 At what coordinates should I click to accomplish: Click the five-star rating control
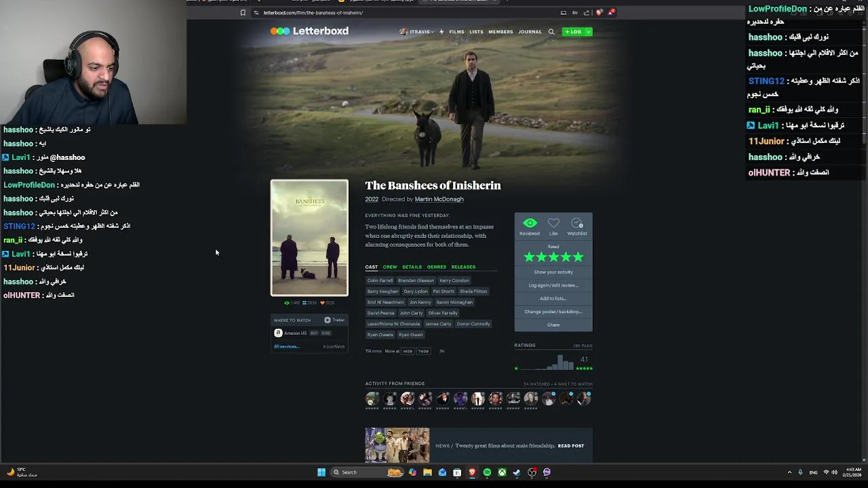(553, 257)
